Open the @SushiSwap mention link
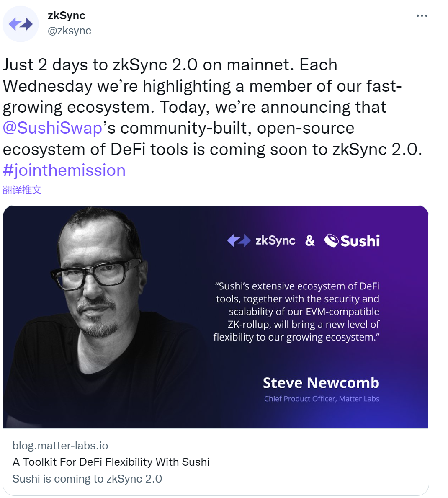 point(52,128)
